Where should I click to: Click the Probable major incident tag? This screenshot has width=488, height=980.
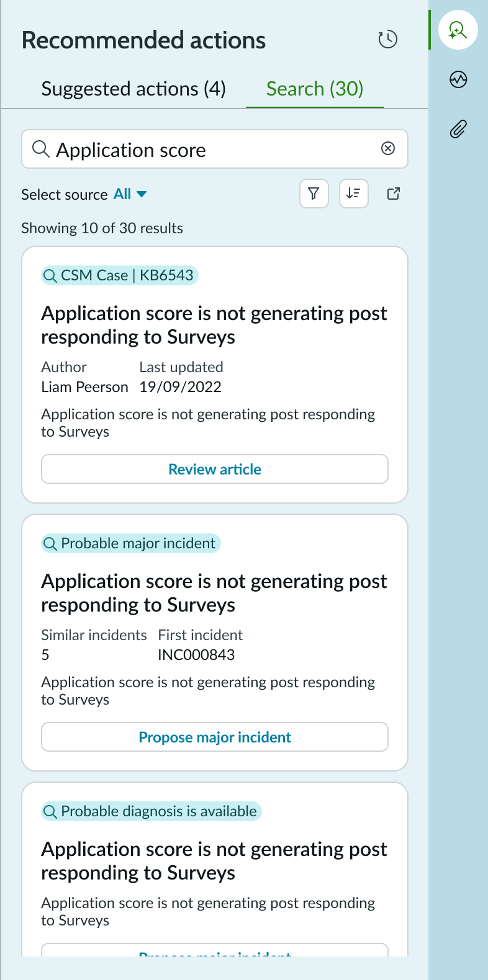[131, 543]
